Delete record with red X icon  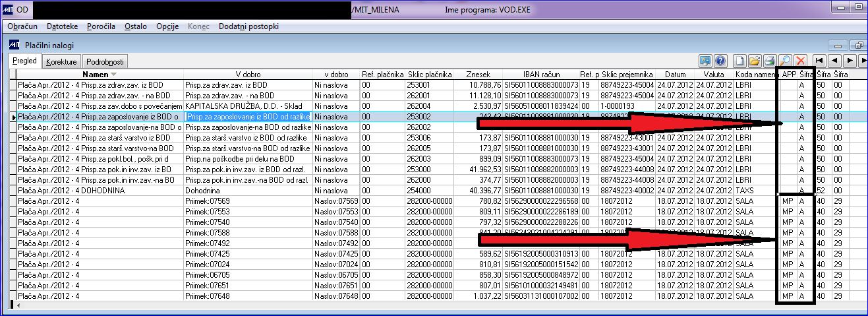[800, 61]
